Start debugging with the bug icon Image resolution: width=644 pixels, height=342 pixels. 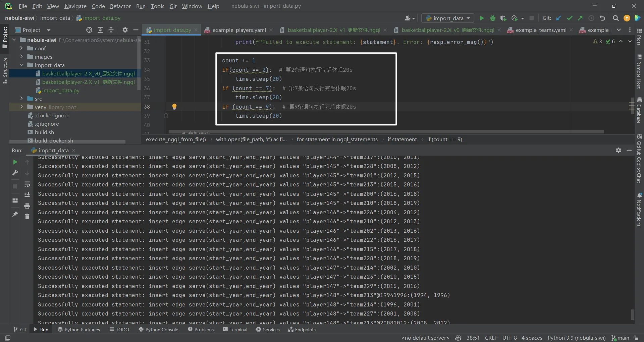[x=492, y=18]
